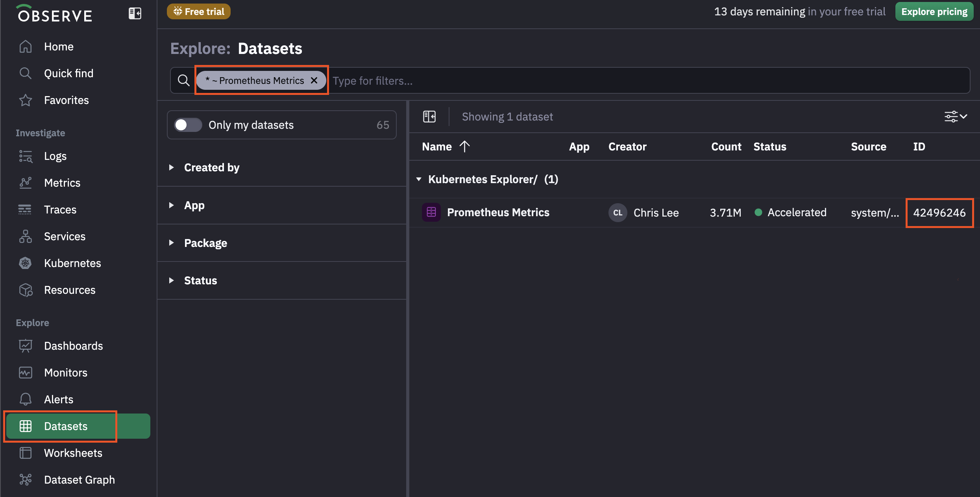Click the CL creator avatar
Viewport: 980px width, 497px height.
[618, 213]
